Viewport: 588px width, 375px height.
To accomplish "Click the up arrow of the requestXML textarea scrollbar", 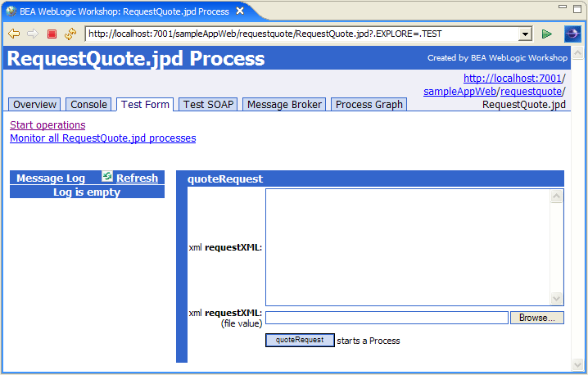I will tap(557, 197).
